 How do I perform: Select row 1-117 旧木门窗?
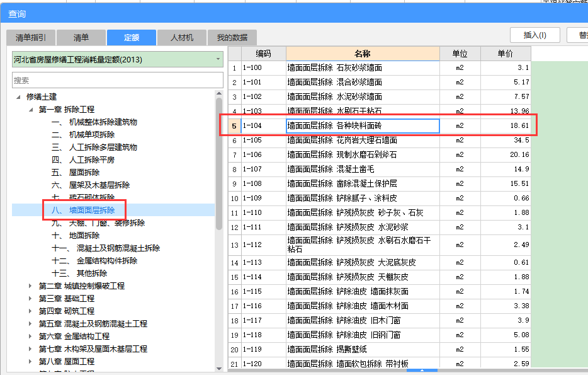click(380, 321)
